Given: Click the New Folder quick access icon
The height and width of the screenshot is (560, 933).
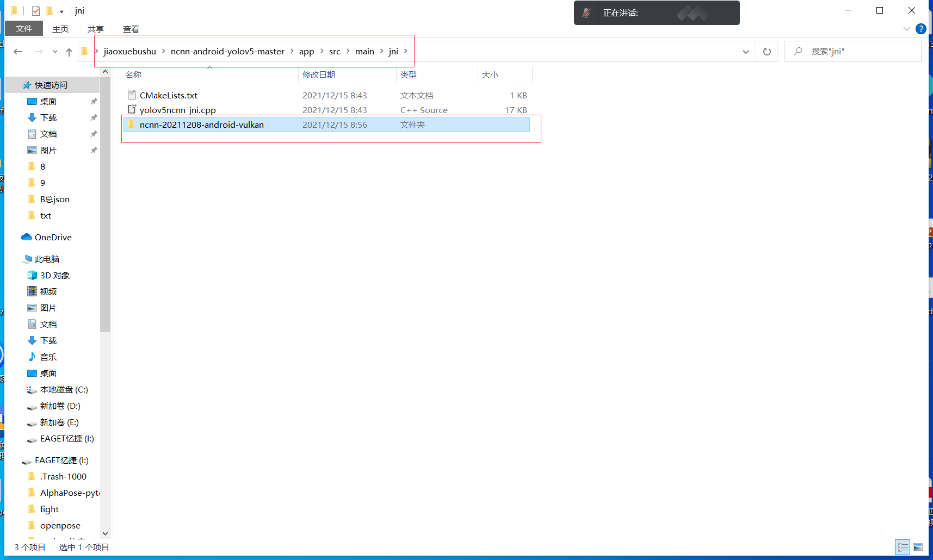Looking at the screenshot, I should (x=50, y=10).
